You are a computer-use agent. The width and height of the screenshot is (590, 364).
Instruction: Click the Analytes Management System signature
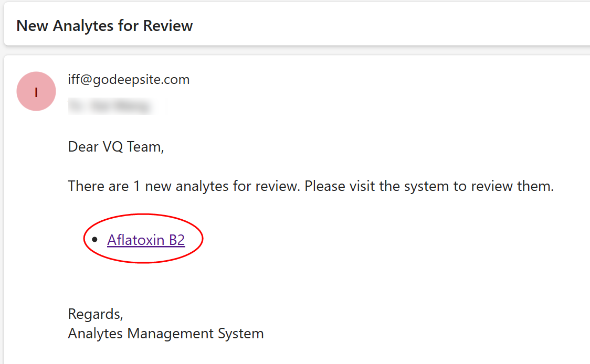tap(166, 333)
